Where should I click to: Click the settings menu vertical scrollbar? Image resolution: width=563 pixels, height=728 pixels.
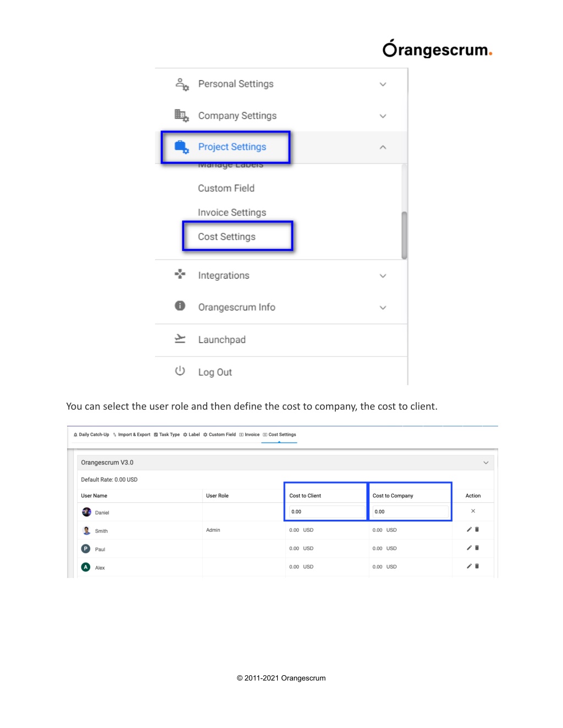(405, 235)
